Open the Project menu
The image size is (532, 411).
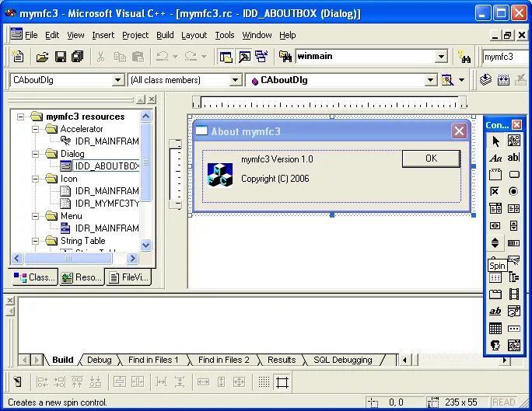tap(135, 35)
